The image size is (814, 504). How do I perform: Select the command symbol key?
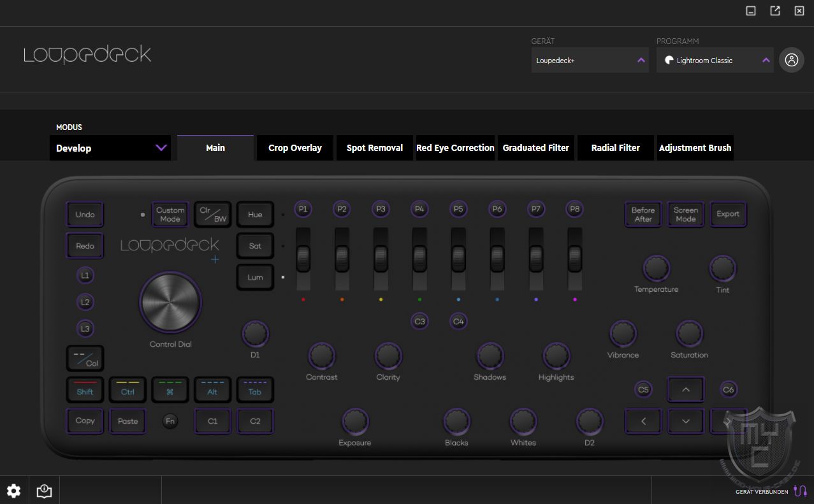pos(170,390)
